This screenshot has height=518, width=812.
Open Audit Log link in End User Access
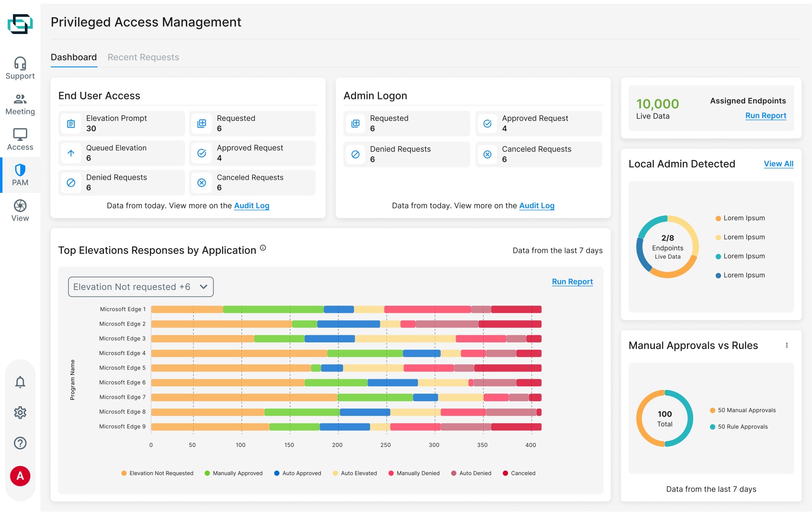[x=252, y=205]
